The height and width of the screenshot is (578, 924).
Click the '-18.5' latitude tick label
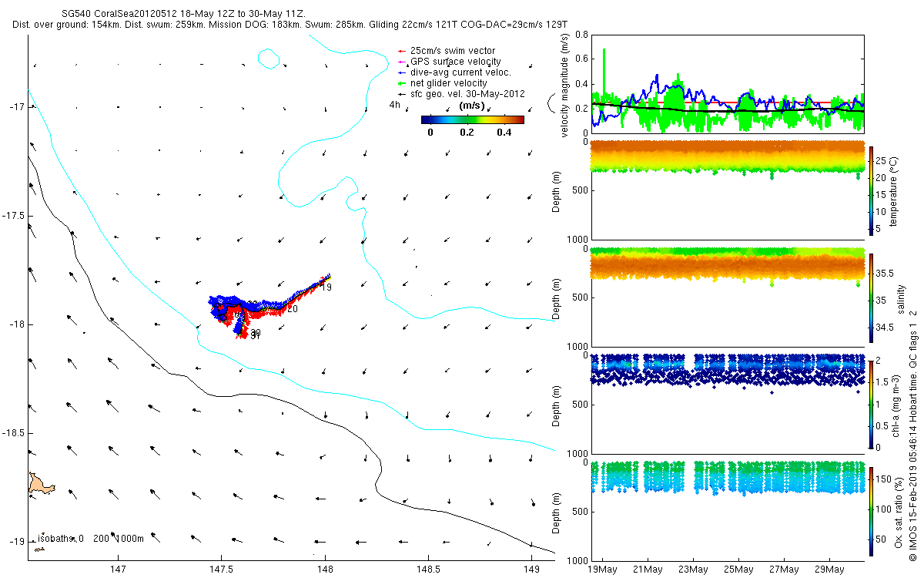coord(14,433)
